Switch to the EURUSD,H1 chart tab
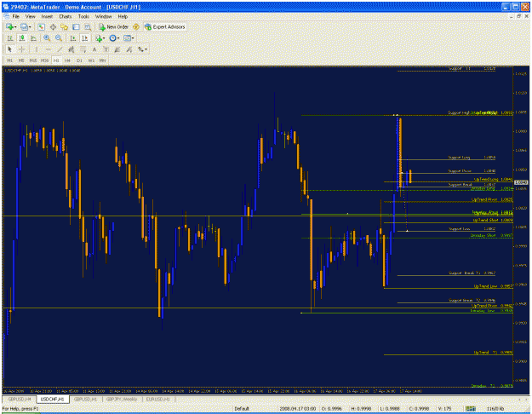532x414 pixels. pyautogui.click(x=157, y=399)
